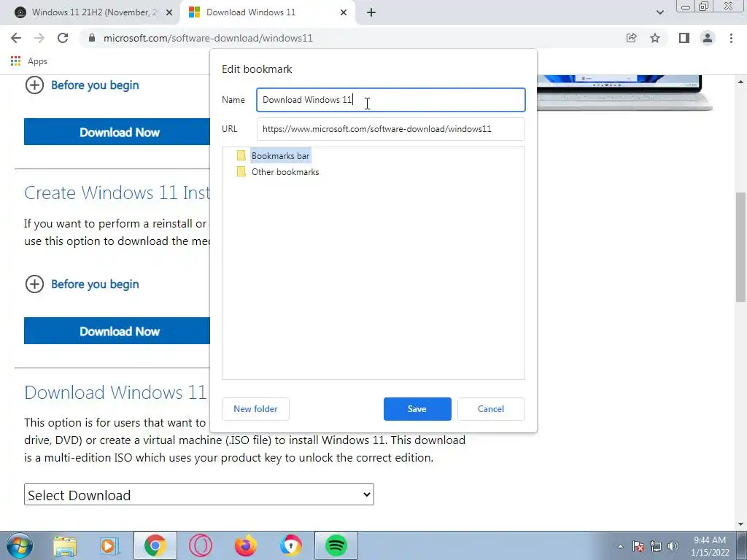Screen dimensions: 747x560
Task: Select the Download Windows 11 tab
Action: pos(268,12)
